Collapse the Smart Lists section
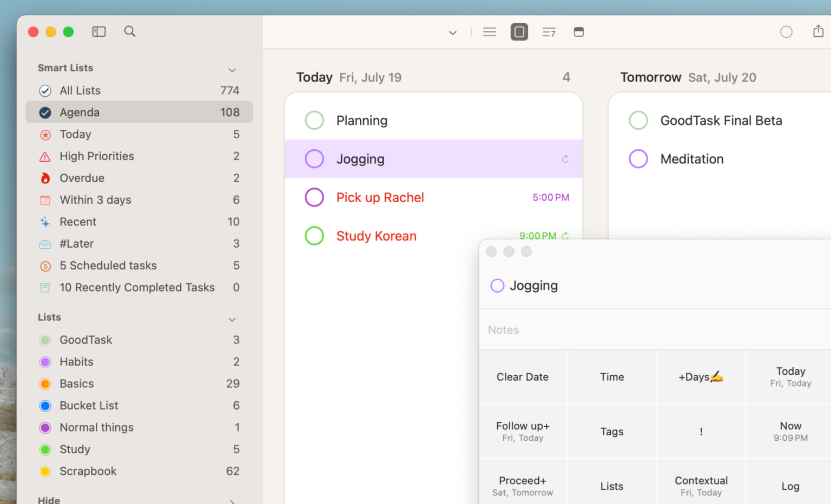 [232, 70]
